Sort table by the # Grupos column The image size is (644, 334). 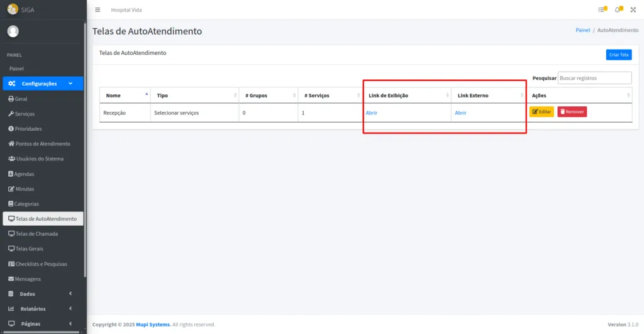coord(268,96)
